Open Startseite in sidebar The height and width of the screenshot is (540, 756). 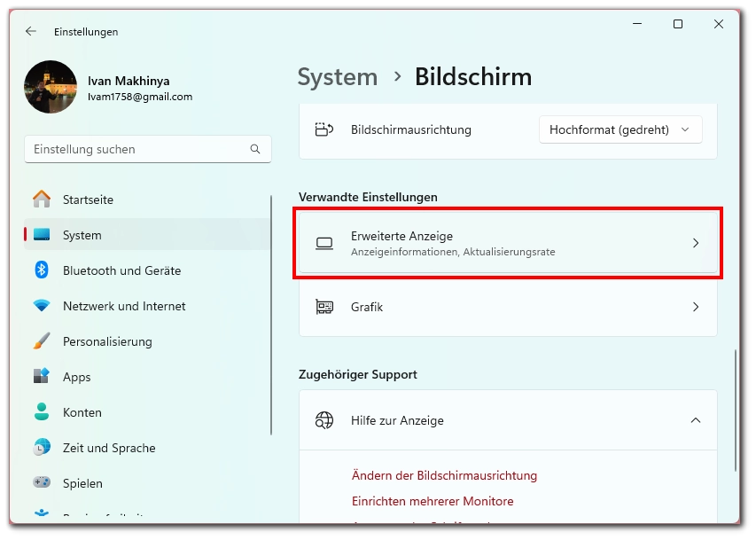[x=147, y=200]
